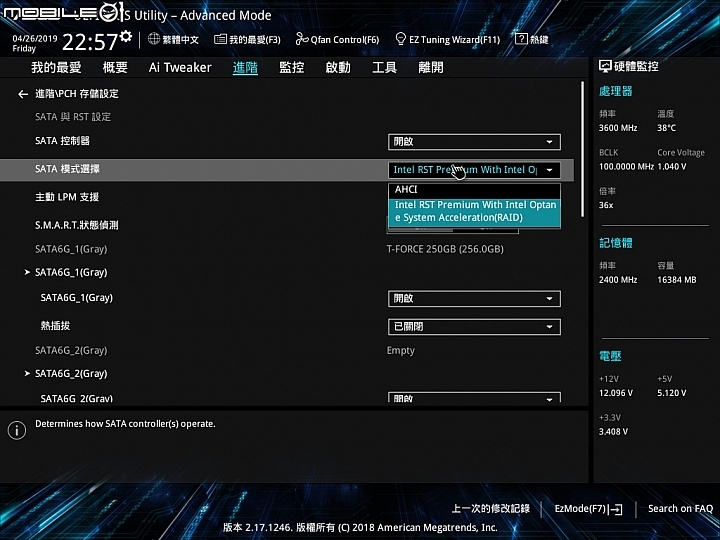Click 進階\PCH 存儲設定 breadcrumb
Viewport: 720px width, 540px height.
pyautogui.click(x=77, y=94)
